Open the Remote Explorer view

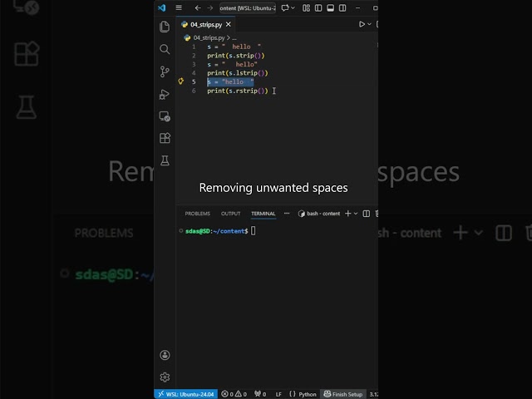pos(165,116)
